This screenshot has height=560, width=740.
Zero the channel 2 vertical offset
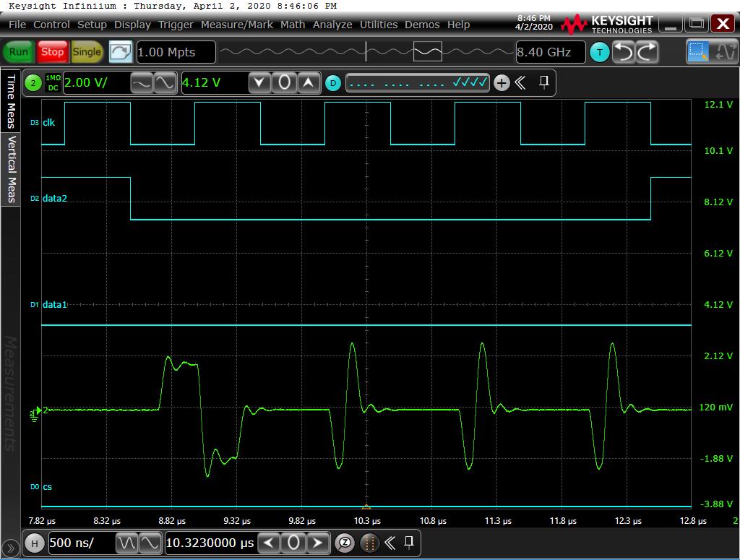284,83
